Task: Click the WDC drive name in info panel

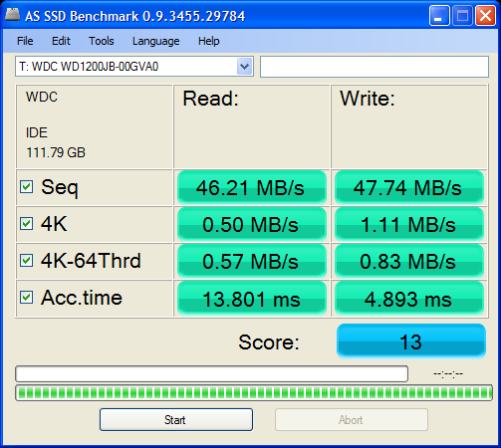Action: tap(42, 97)
